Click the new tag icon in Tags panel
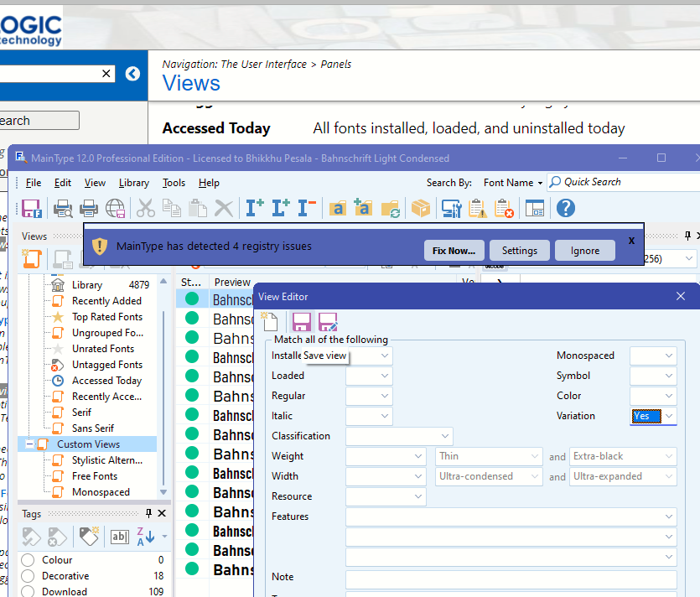 tap(88, 537)
